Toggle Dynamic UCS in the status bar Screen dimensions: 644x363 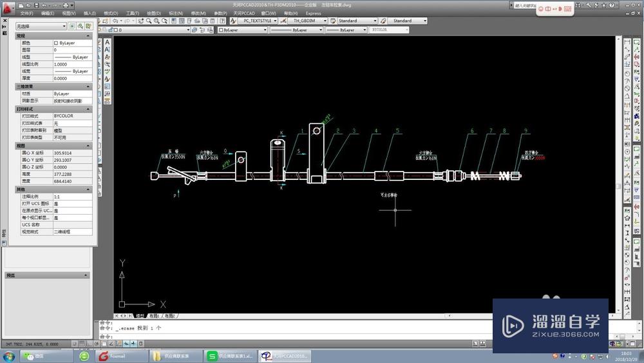coord(119,344)
